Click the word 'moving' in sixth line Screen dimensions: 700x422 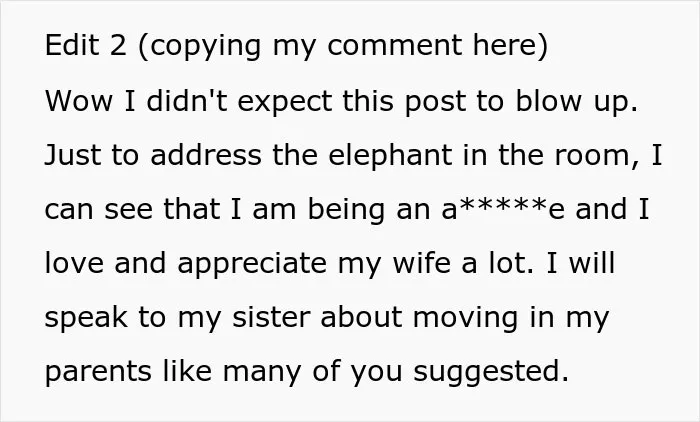(465, 318)
